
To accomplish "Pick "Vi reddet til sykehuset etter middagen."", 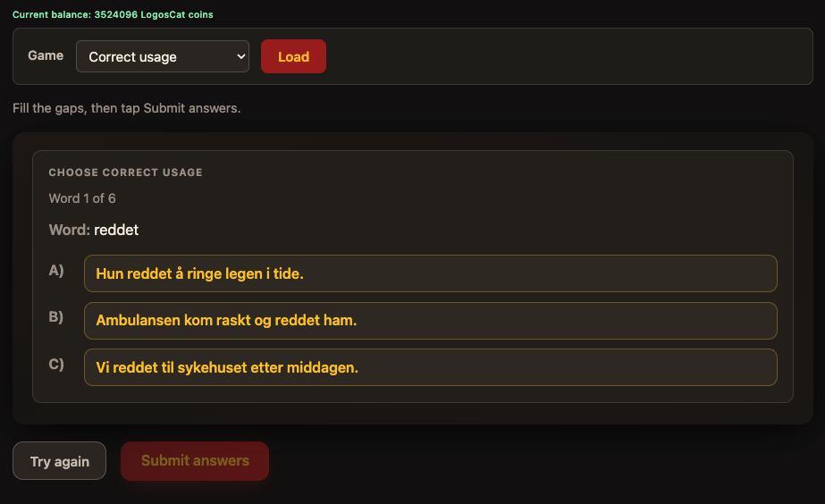I will pos(430,367).
